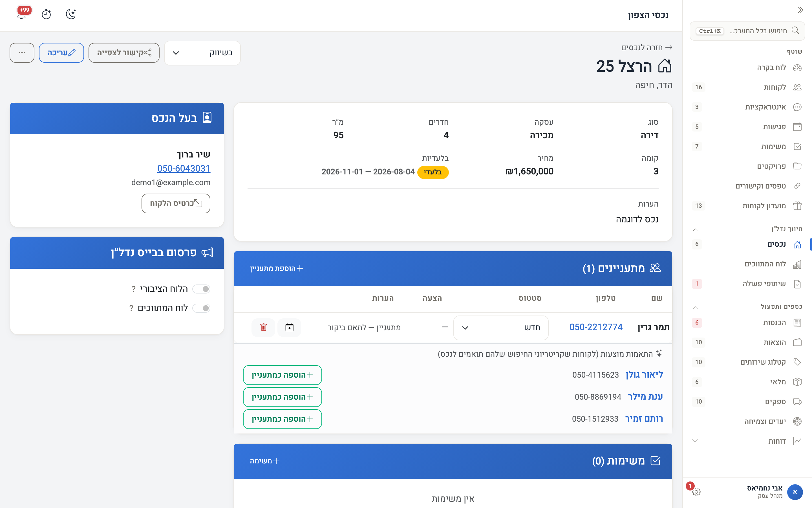Delete interested party תמר גרין with trash icon
Image resolution: width=812 pixels, height=508 pixels.
[263, 327]
